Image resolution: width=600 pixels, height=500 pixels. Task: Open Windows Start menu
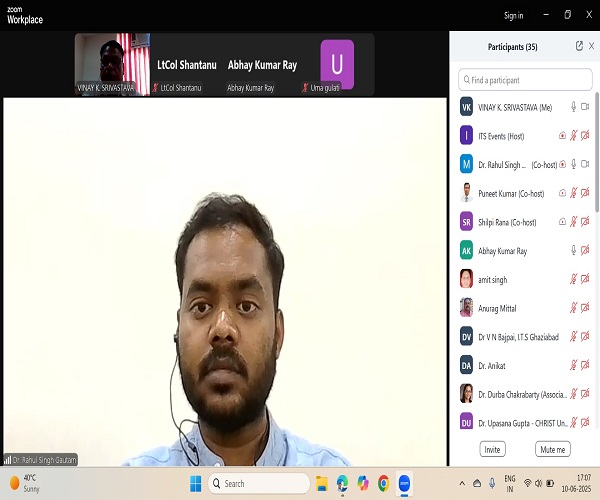[x=196, y=483]
